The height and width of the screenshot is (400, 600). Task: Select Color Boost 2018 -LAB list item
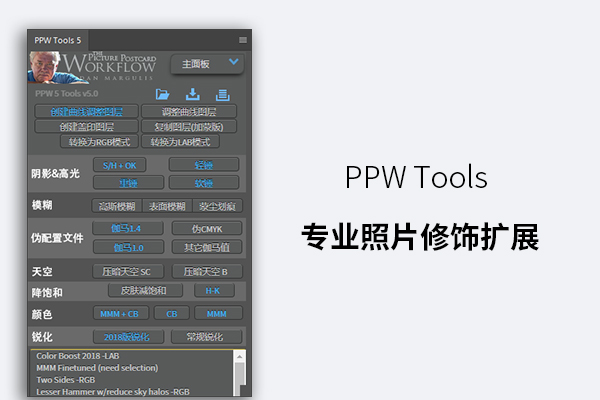pos(78,356)
